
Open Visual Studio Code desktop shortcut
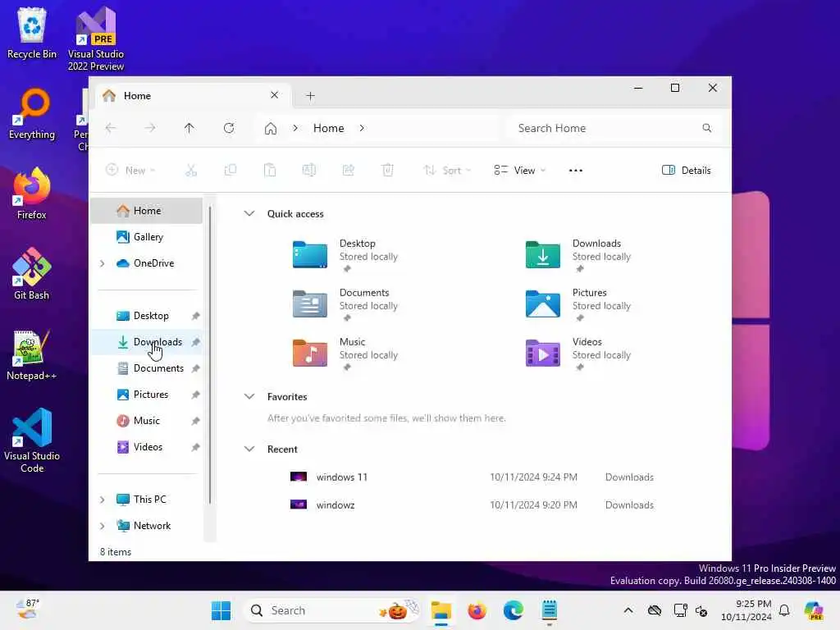[x=32, y=441]
